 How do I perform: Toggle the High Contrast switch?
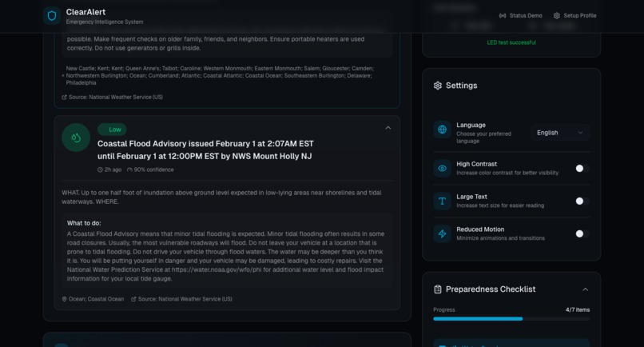pyautogui.click(x=582, y=168)
